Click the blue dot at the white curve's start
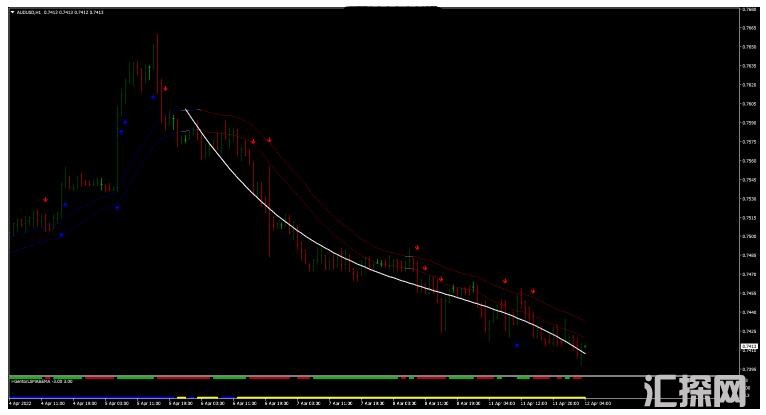This screenshot has height=415, width=766. tap(184, 110)
